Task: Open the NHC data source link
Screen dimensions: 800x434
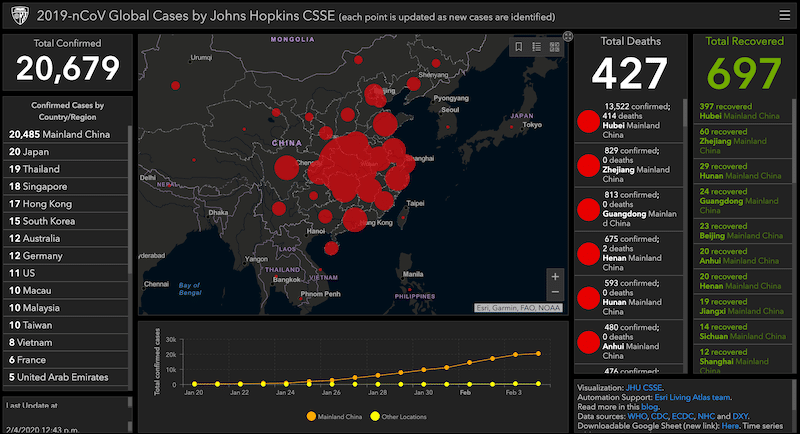Action: tap(706, 416)
